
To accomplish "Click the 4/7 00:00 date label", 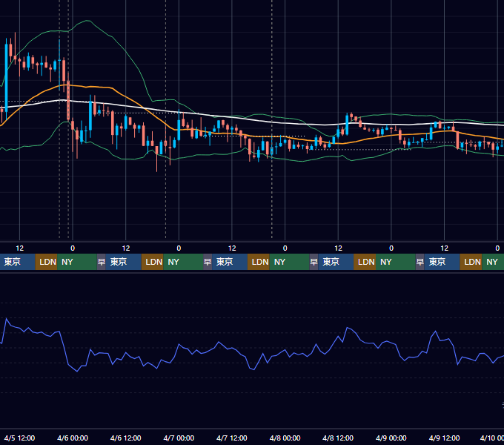I will [x=179, y=438].
